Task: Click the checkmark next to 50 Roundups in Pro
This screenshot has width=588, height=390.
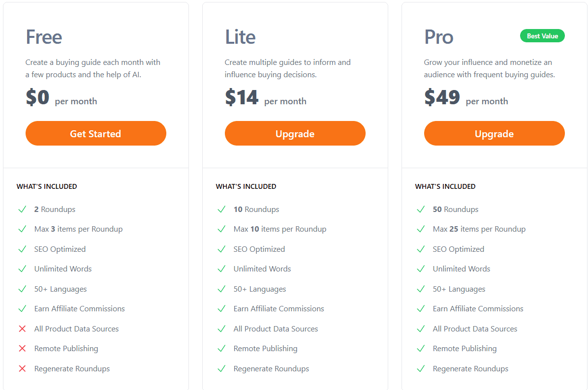Action: pos(421,209)
